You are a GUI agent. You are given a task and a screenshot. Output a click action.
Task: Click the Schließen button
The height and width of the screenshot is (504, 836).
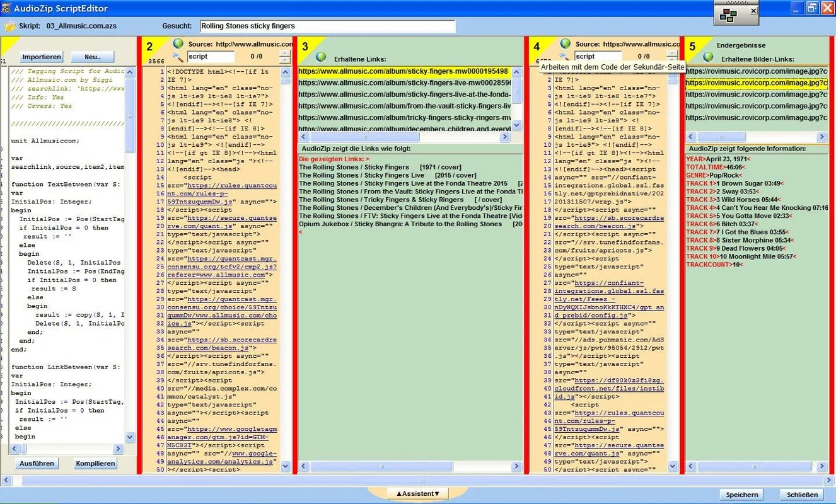802,495
